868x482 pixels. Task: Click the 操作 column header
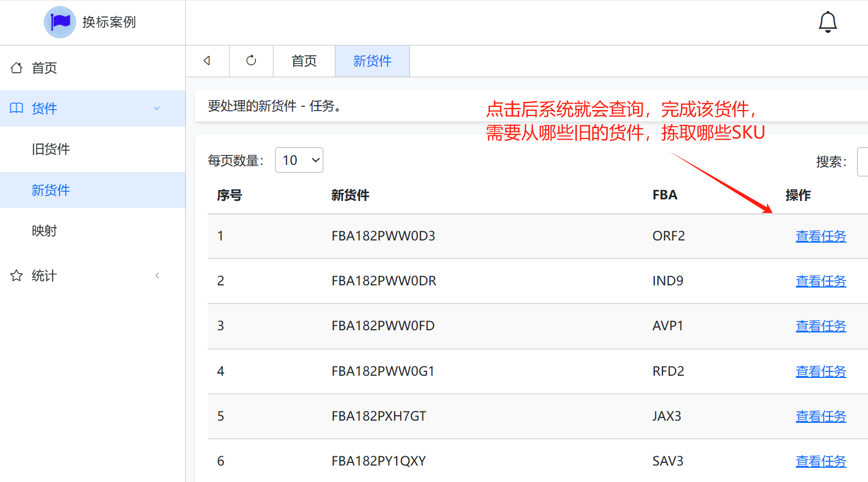point(798,195)
